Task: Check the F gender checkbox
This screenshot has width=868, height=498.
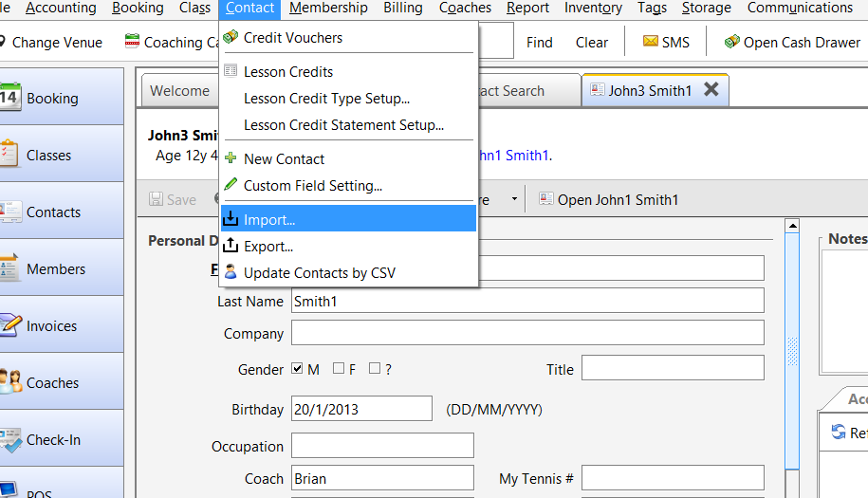Action: [339, 368]
